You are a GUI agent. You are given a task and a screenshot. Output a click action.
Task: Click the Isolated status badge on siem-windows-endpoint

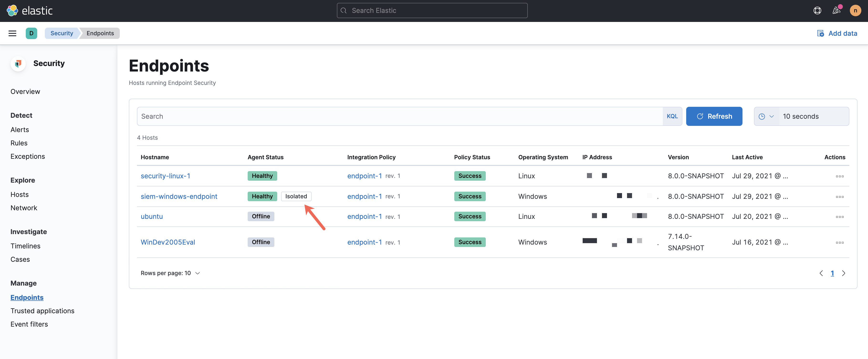(x=296, y=196)
